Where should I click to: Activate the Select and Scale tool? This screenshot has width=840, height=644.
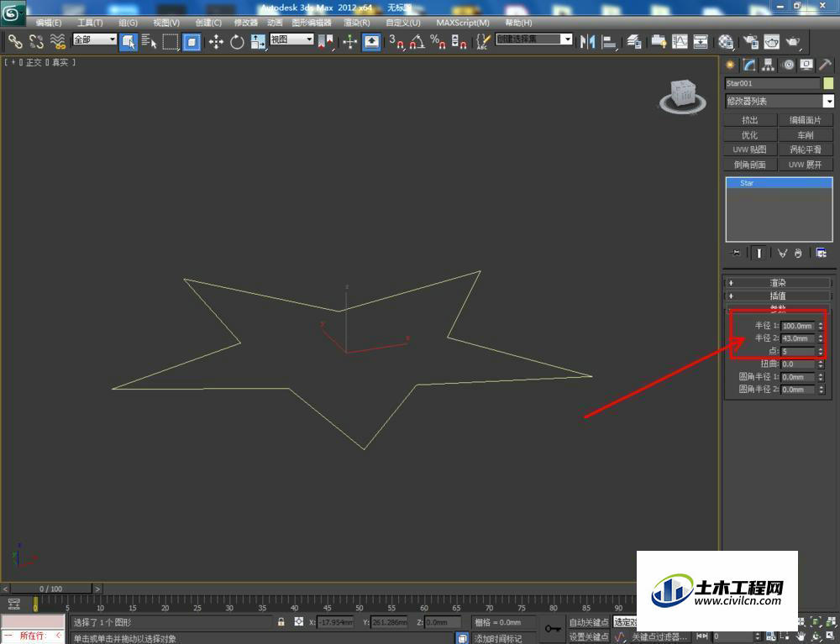click(x=258, y=41)
